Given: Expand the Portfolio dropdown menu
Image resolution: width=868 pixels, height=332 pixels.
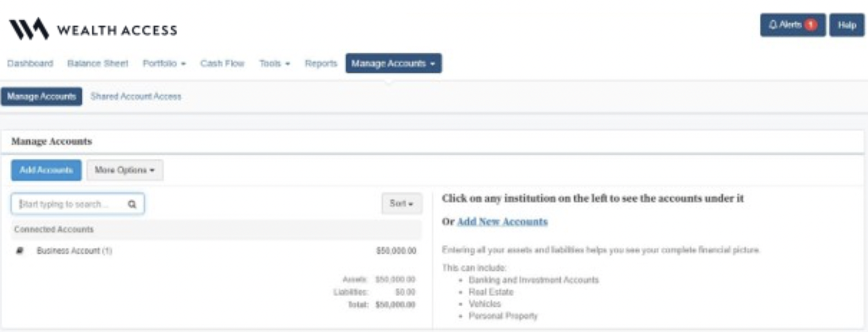Looking at the screenshot, I should point(164,63).
